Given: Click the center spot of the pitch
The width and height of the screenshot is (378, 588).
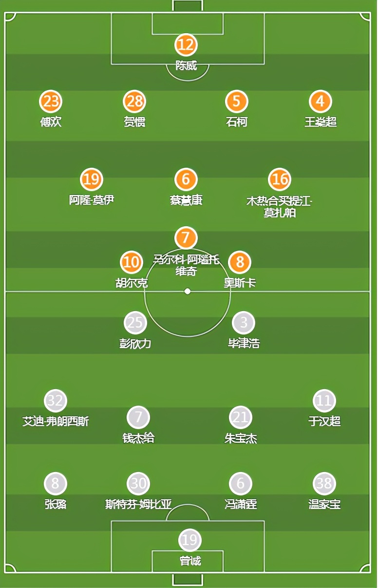Looking at the screenshot, I should tap(188, 292).
